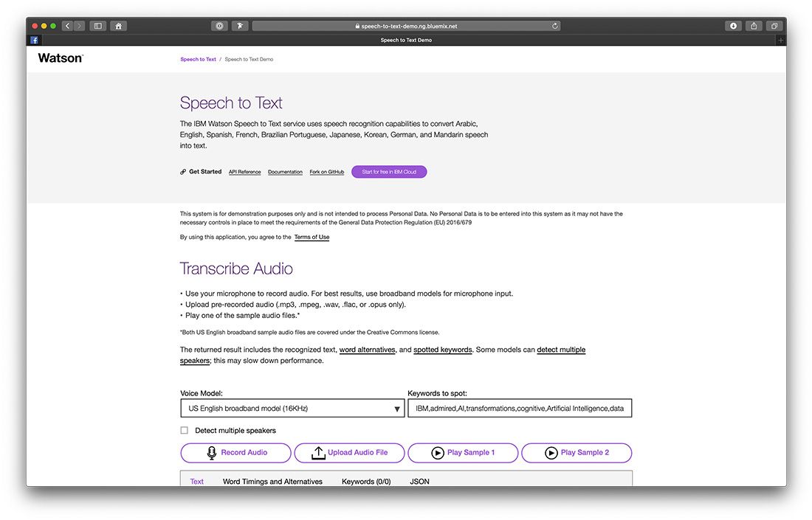Click the upload arrow icon

pos(318,453)
